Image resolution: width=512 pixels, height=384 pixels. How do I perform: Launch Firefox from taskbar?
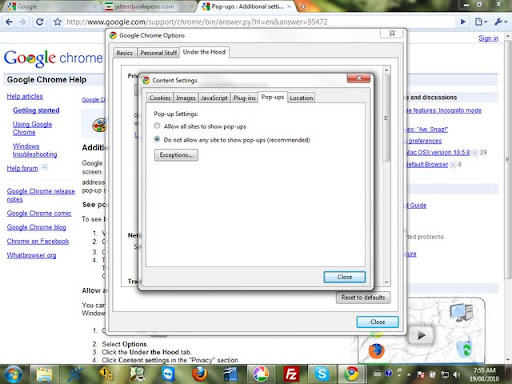(199, 374)
